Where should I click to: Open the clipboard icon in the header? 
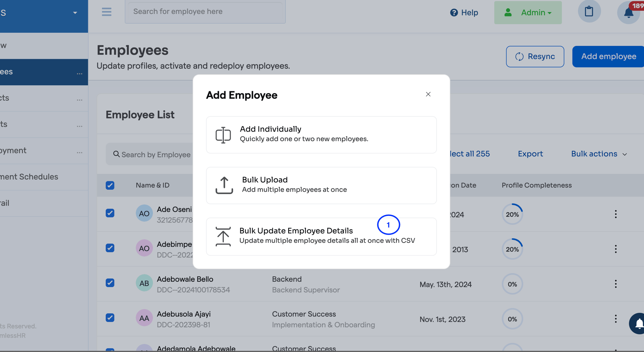589,12
